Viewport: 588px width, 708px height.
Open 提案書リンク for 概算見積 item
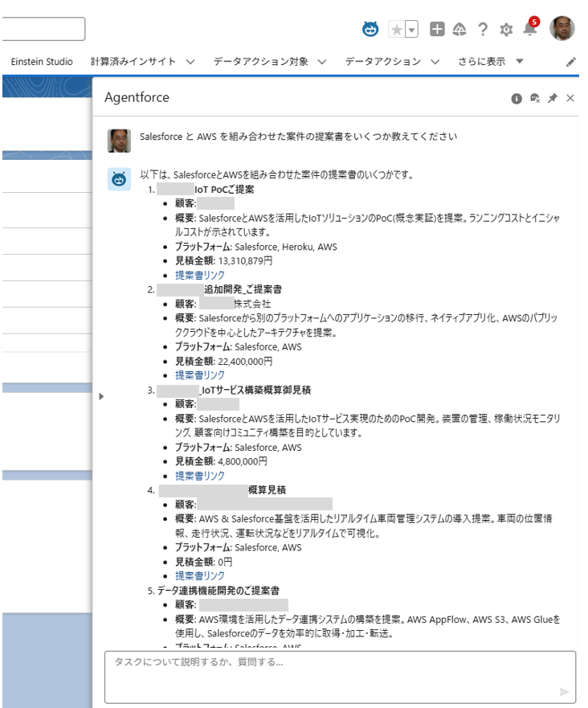pos(200,575)
